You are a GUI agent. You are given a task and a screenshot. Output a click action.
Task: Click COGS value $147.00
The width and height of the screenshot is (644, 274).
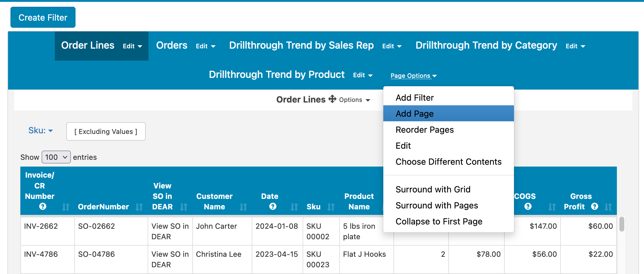[543, 226]
